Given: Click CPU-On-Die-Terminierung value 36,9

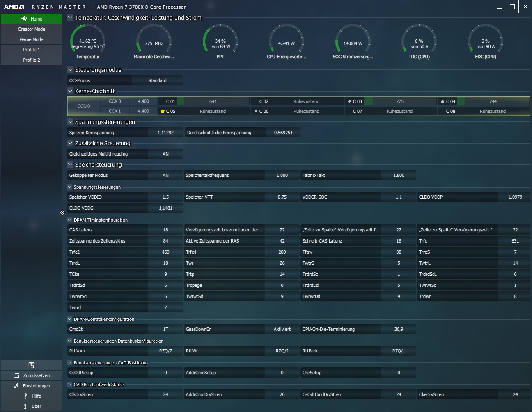Looking at the screenshot, I should 399,329.
